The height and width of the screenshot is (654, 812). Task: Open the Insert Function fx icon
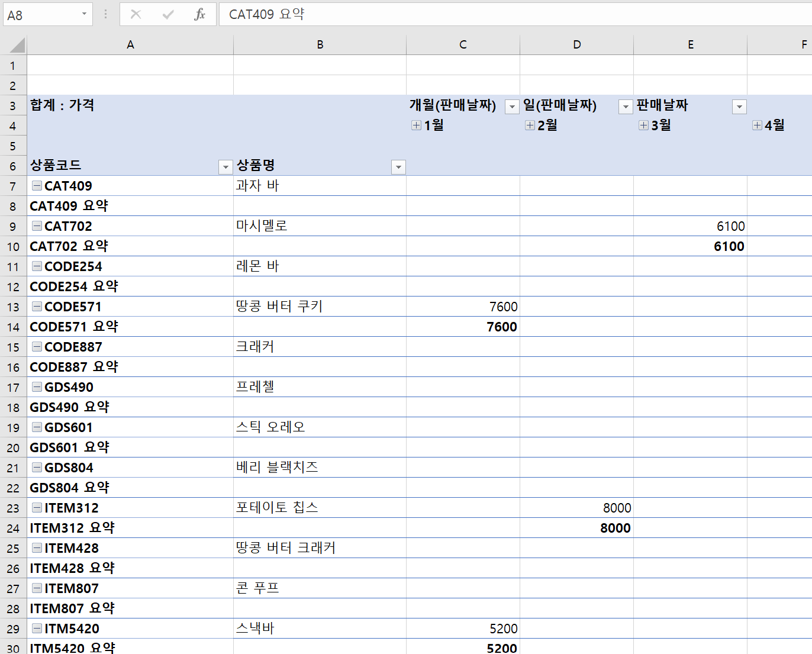(200, 14)
